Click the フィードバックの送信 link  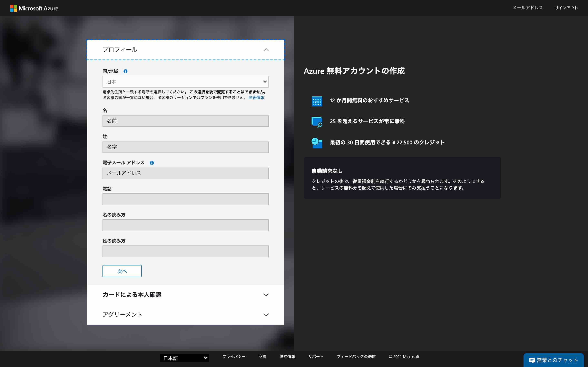pyautogui.click(x=356, y=356)
